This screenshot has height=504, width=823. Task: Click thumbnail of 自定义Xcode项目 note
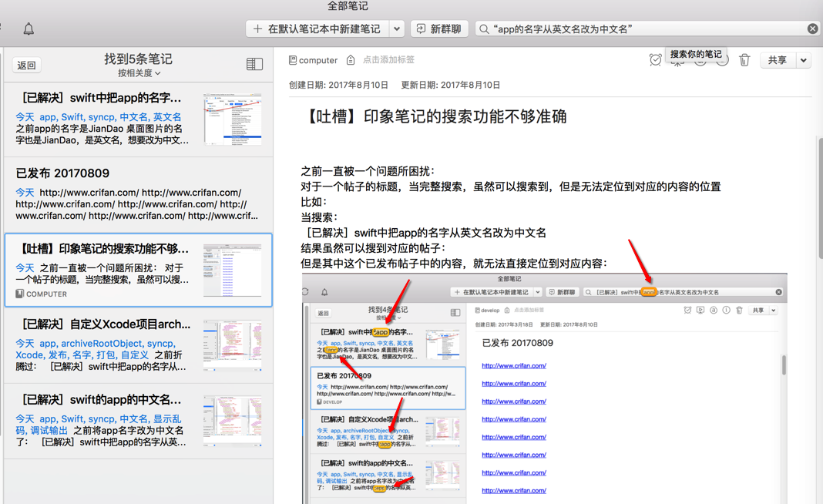pos(233,345)
